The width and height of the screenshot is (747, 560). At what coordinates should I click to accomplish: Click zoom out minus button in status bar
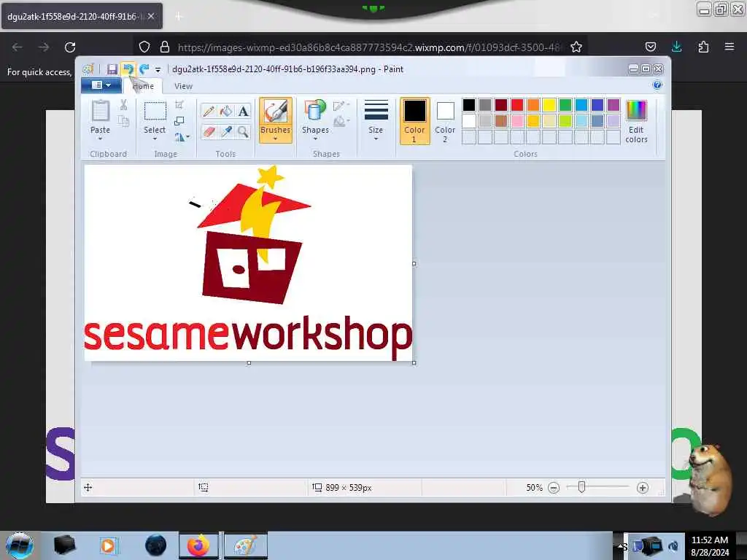(554, 488)
